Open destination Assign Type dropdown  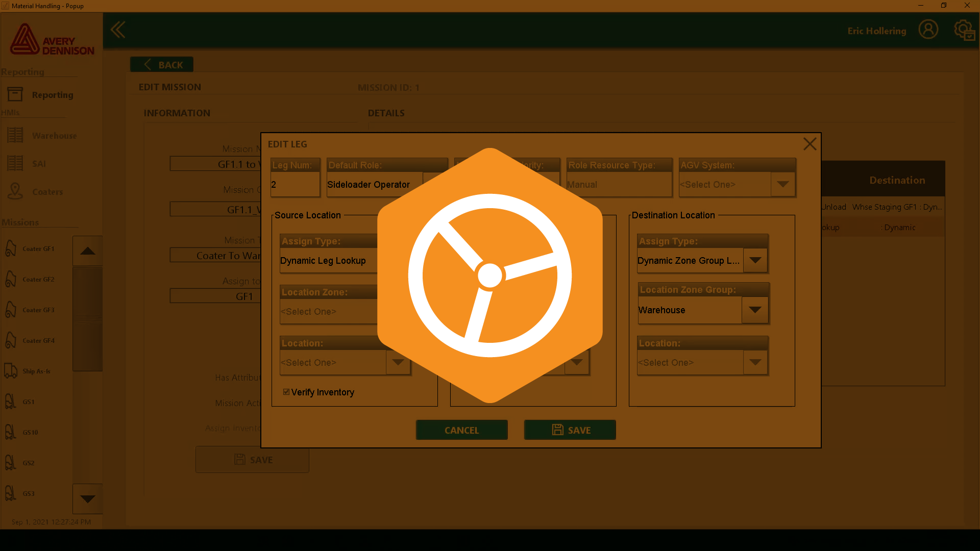point(755,260)
